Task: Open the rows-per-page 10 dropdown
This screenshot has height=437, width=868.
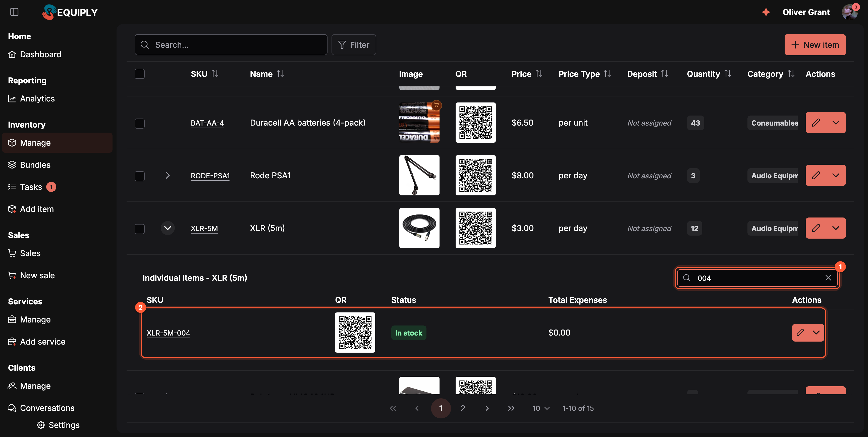Action: 541,408
